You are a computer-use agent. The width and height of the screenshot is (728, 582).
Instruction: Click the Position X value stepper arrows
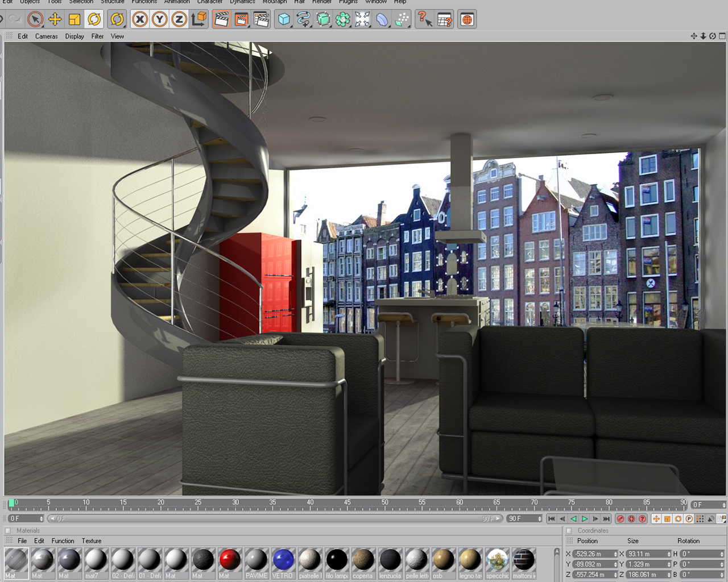coord(615,554)
